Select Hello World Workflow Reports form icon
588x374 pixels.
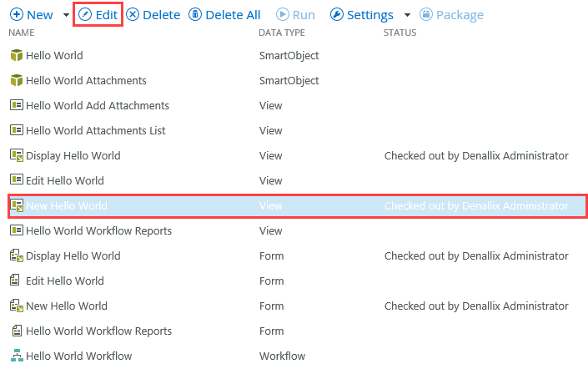point(16,331)
